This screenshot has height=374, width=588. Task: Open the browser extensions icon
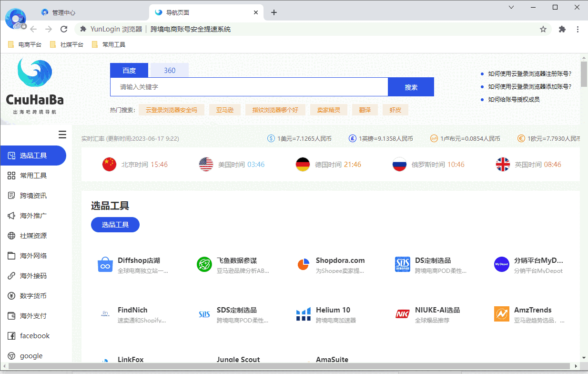point(562,29)
